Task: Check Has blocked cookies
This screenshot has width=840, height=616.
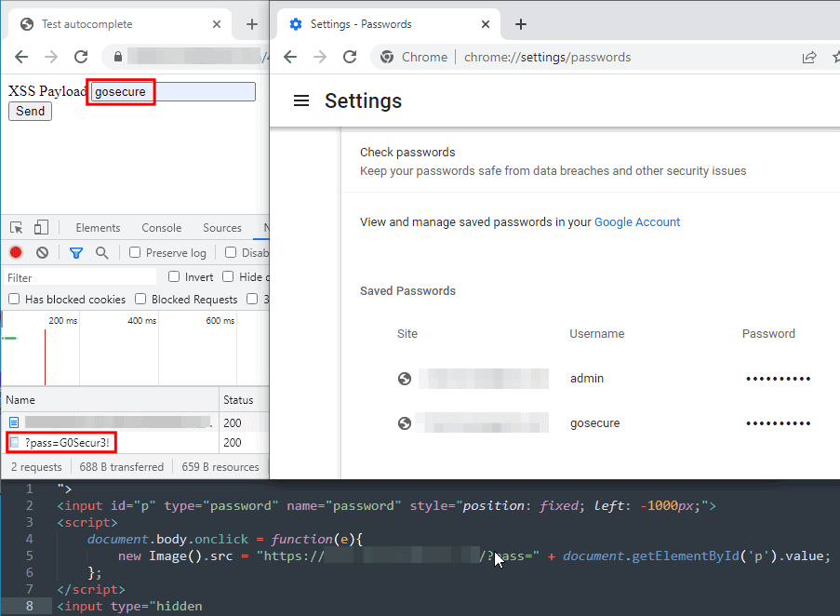Action: pyautogui.click(x=14, y=299)
